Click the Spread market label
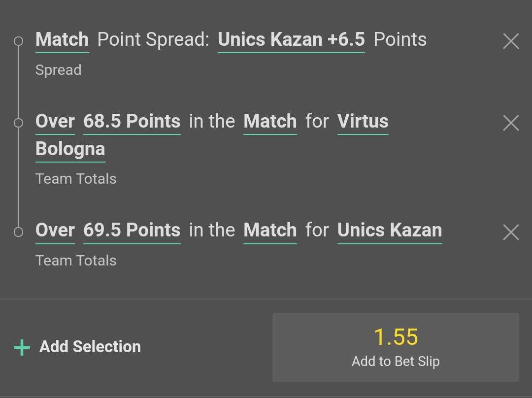This screenshot has height=398, width=532. tap(58, 70)
